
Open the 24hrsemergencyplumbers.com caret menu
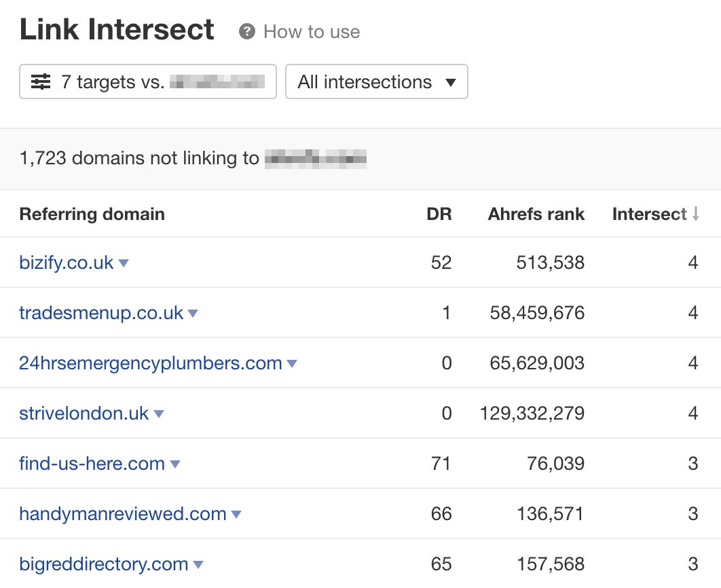[292, 364]
